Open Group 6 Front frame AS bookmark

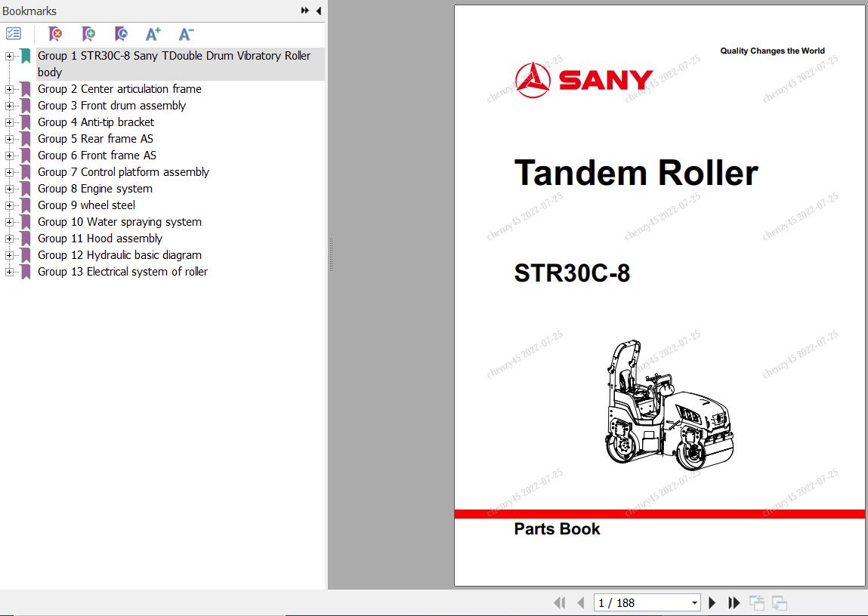click(x=97, y=156)
